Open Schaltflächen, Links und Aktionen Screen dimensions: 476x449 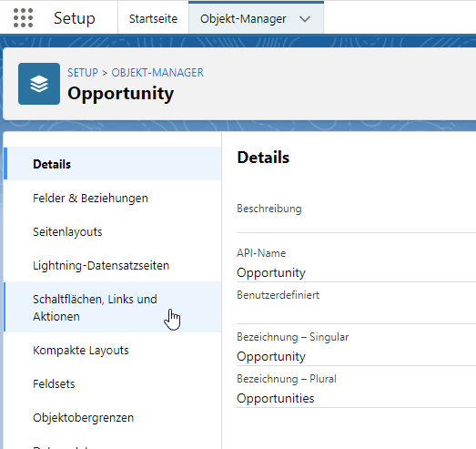click(x=112, y=308)
